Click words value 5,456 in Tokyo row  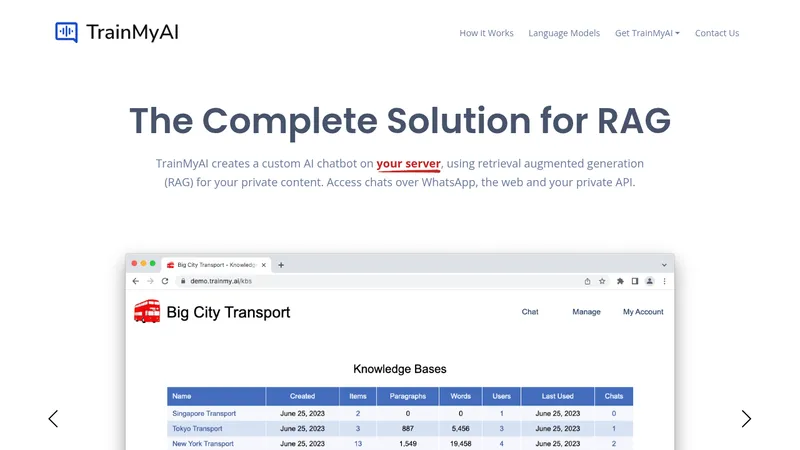(461, 429)
